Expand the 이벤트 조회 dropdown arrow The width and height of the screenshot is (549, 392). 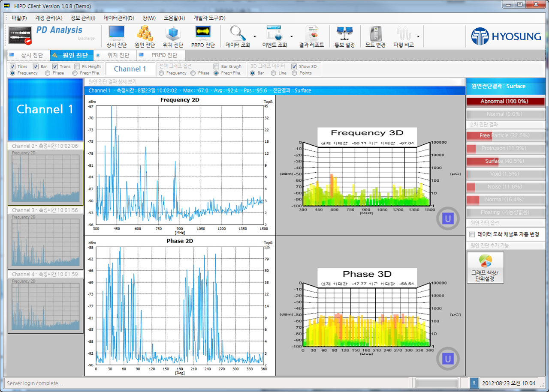pos(292,37)
